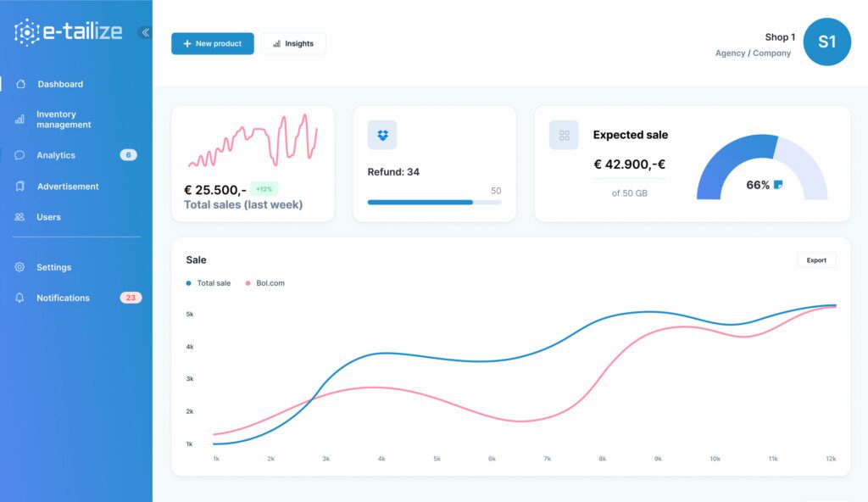Screen dimensions: 868x502
Task: Click the grid icon on the Expected sale card
Action: [564, 135]
